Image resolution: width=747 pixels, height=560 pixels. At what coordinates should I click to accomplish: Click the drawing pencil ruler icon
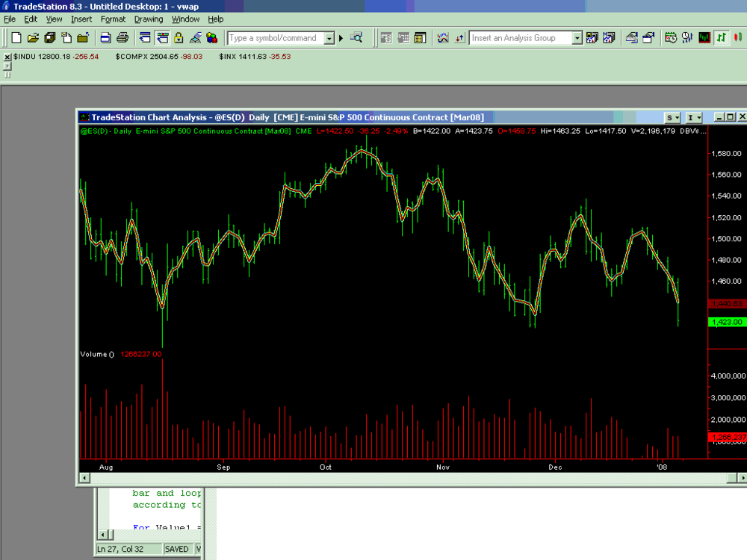(x=195, y=38)
